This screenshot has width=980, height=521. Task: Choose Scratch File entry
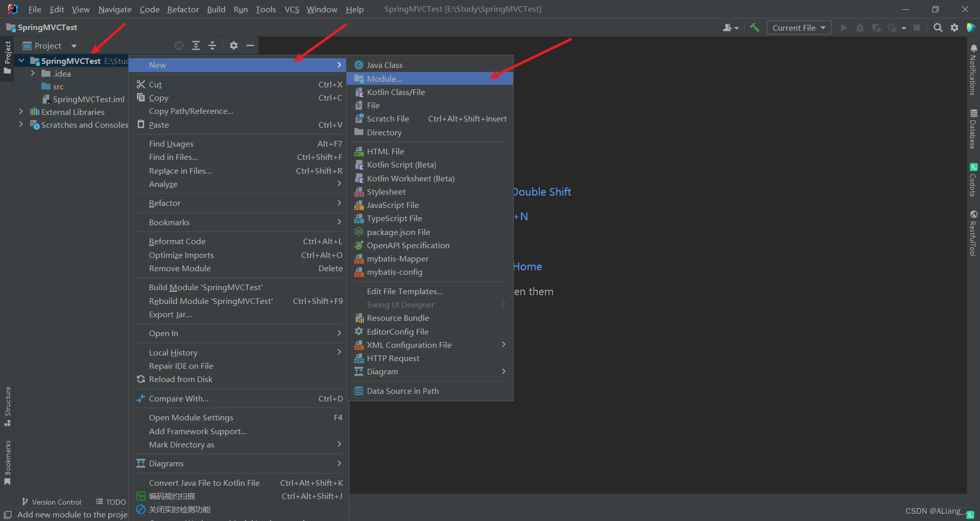(430, 119)
